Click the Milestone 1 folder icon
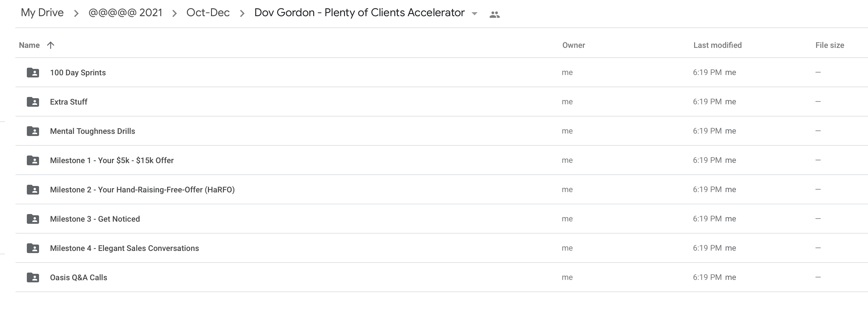The image size is (868, 311). click(x=33, y=160)
